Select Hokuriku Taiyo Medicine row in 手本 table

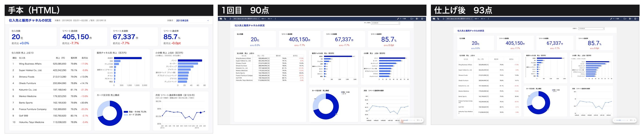50,122
